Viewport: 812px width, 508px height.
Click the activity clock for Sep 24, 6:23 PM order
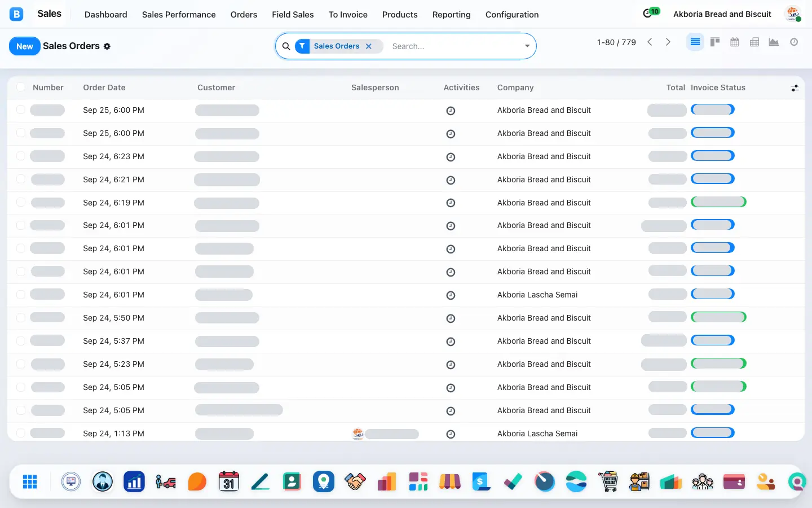pyautogui.click(x=451, y=157)
